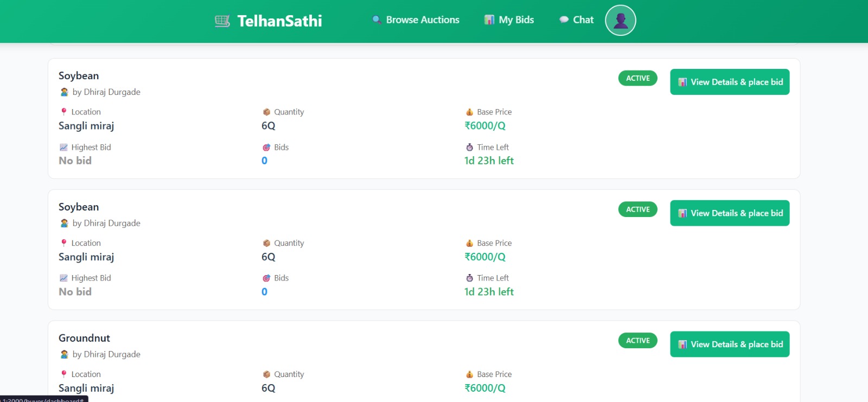The width and height of the screenshot is (868, 402).
Task: Click the location pin icon on first Soybean card
Action: 63,112
